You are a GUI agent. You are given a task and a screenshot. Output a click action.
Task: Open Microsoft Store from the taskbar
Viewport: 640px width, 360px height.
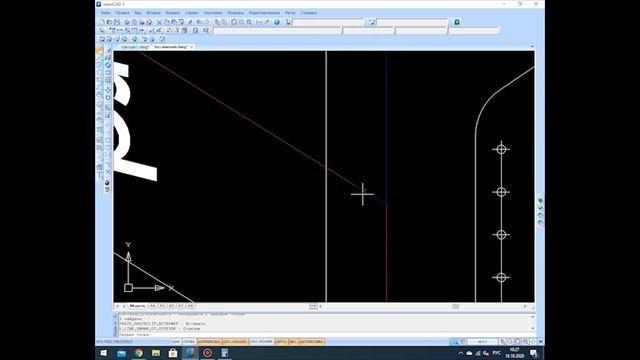173,353
